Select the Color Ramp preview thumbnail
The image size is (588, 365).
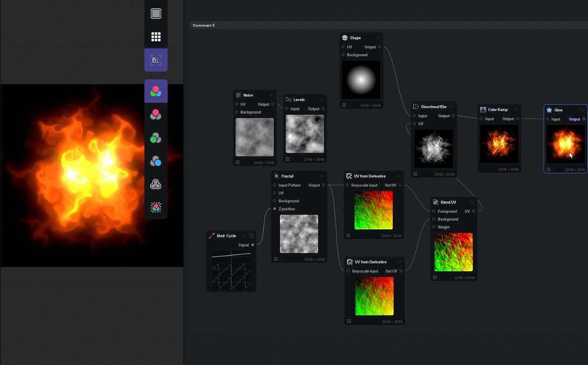point(499,144)
